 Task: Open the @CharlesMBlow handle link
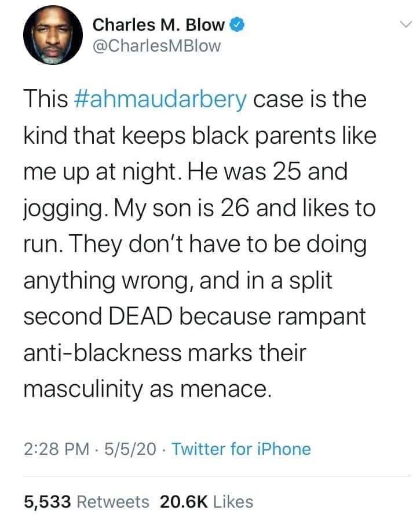[x=156, y=46]
